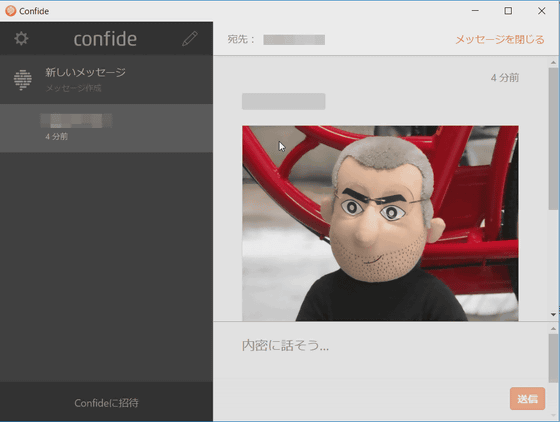Focus the 内密に話そう... message input

click(x=381, y=353)
